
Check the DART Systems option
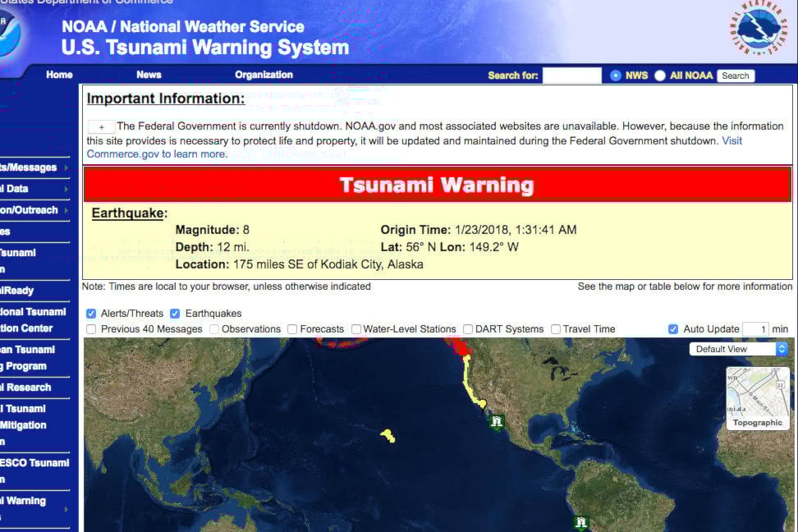[x=467, y=328]
